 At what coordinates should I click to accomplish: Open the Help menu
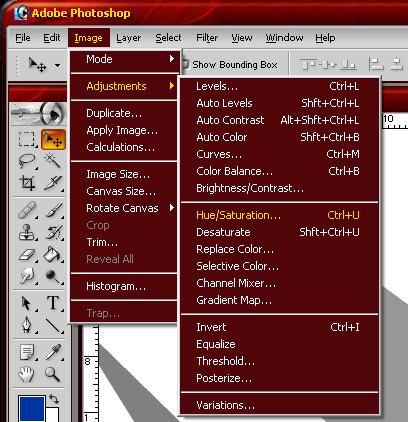click(325, 38)
